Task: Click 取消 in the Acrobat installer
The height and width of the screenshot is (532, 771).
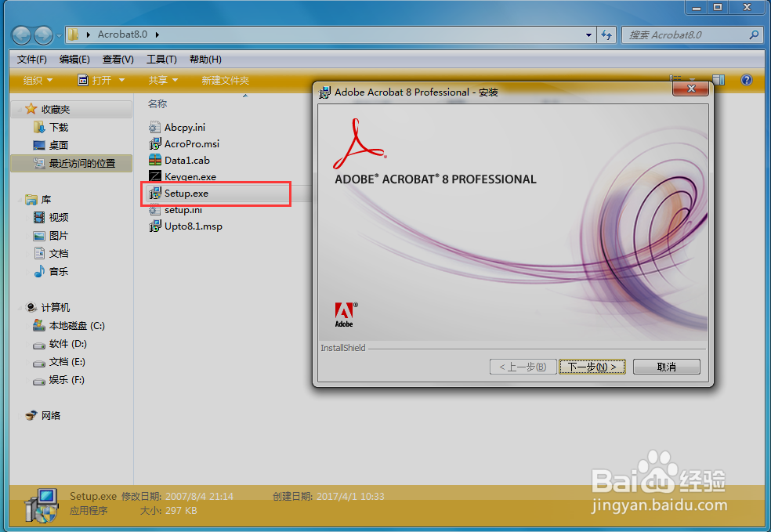Action: [666, 367]
